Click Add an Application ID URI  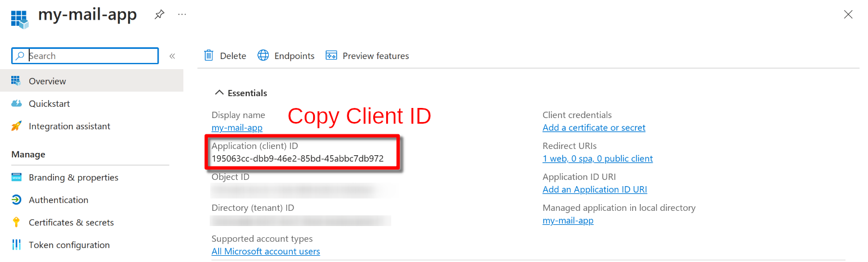595,189
